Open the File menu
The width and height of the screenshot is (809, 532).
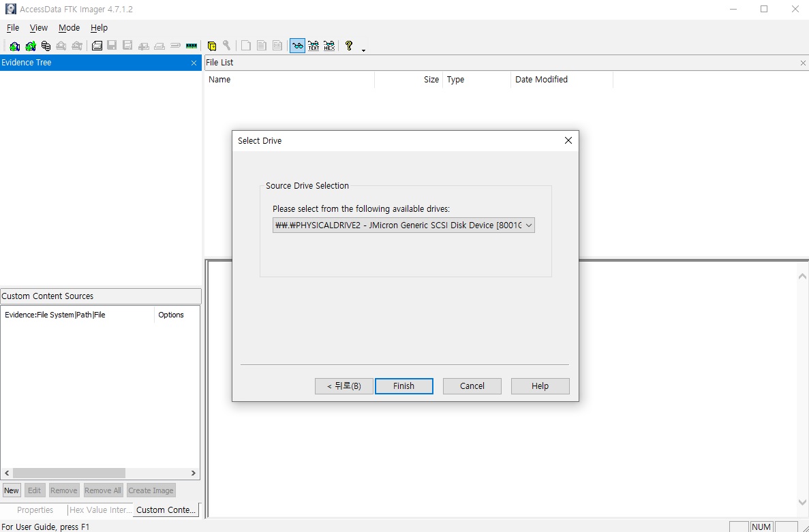click(13, 28)
